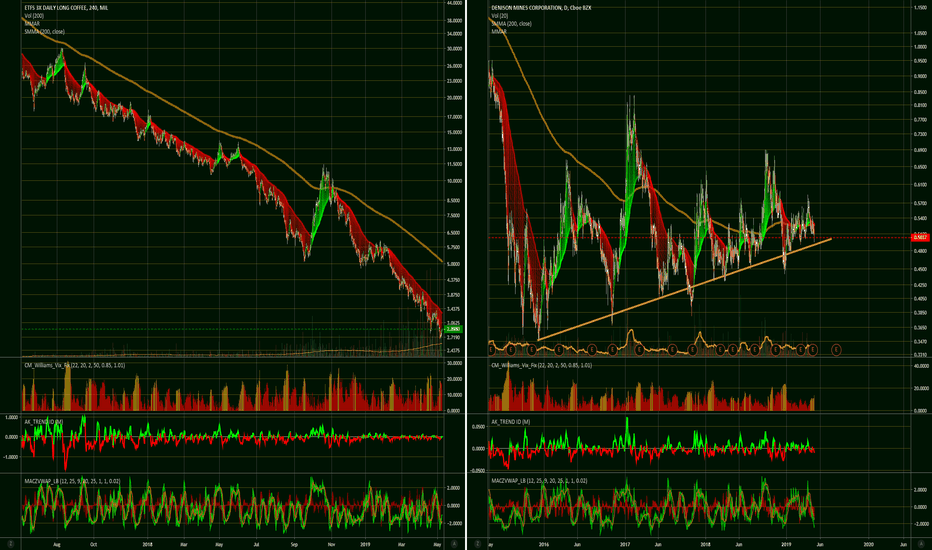Screen dimensions: 932x550
Task: Click green 2.8900 last price label
Action: [x=453, y=329]
